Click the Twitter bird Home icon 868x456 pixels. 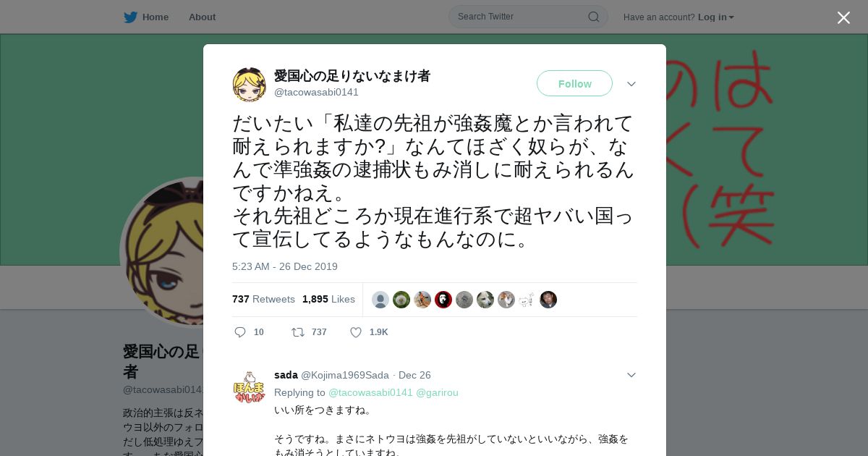pyautogui.click(x=130, y=17)
